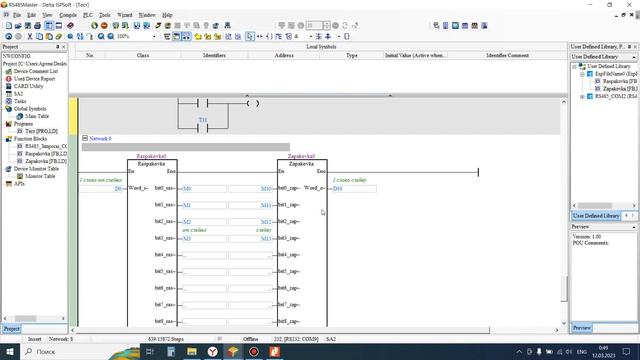This screenshot has width=640, height=360.
Task: Click the Paste icon in toolbar
Action: 49,36
